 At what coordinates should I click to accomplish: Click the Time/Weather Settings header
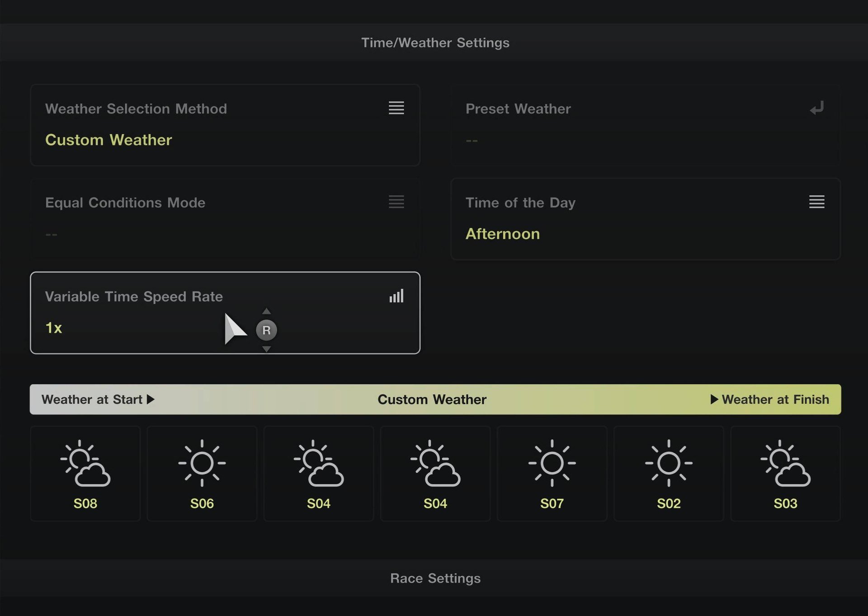(x=435, y=43)
